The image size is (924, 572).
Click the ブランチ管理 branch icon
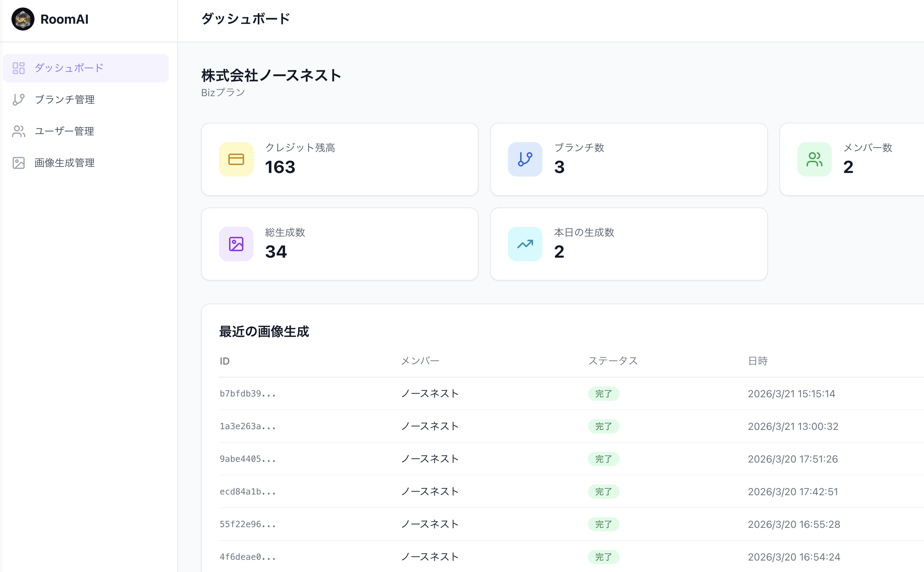click(x=18, y=99)
